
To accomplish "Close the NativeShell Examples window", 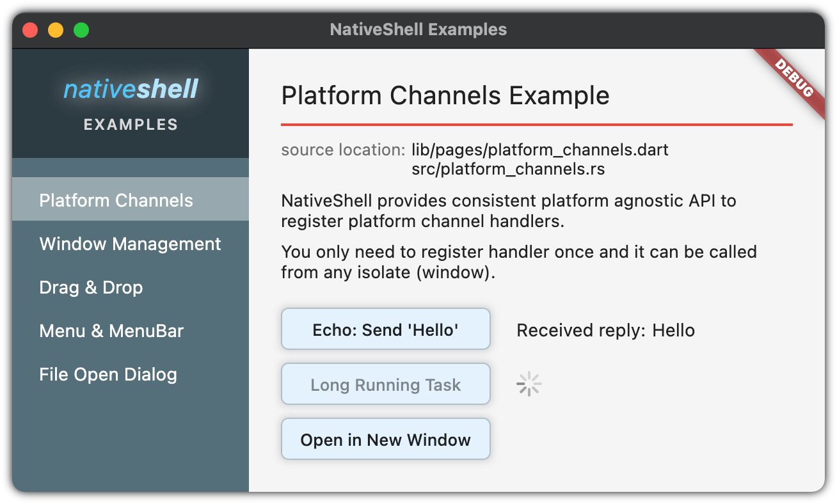I will coord(30,30).
